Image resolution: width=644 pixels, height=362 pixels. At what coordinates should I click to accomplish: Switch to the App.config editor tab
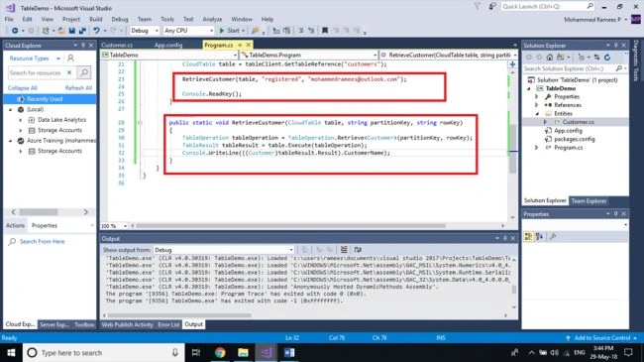pos(168,45)
